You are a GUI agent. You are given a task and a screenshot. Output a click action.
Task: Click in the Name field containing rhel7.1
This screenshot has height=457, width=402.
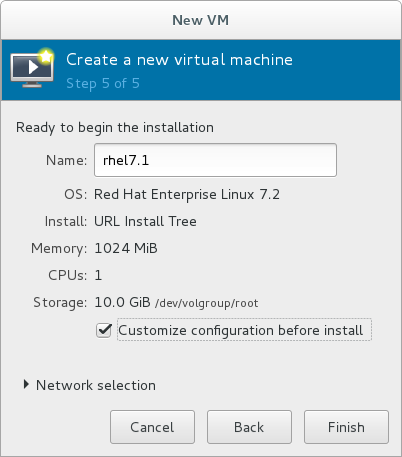coord(215,160)
